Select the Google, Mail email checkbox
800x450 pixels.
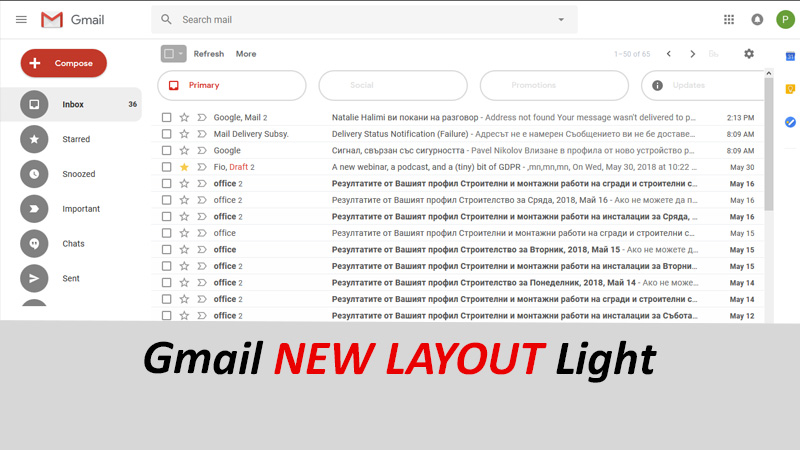(166, 117)
